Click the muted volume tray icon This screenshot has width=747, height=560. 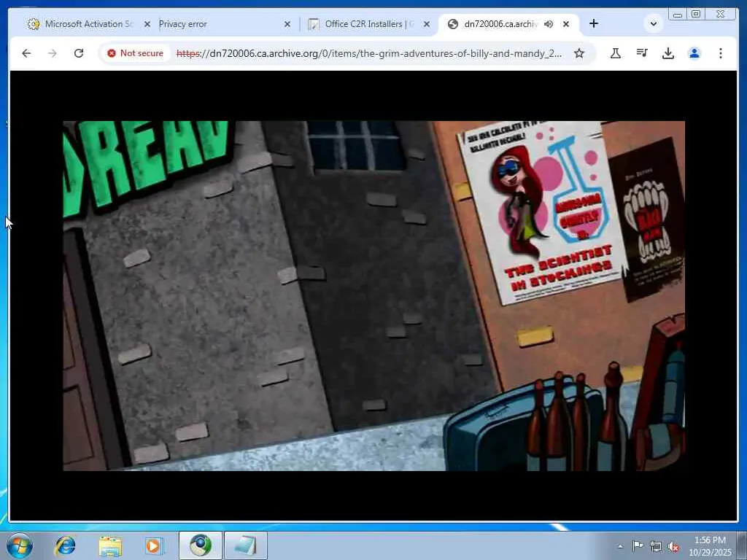click(673, 546)
